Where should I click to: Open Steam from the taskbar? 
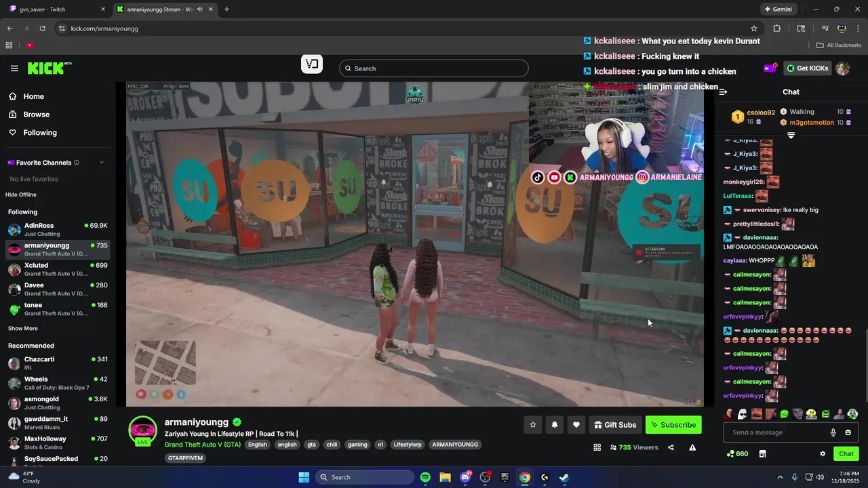[564, 477]
